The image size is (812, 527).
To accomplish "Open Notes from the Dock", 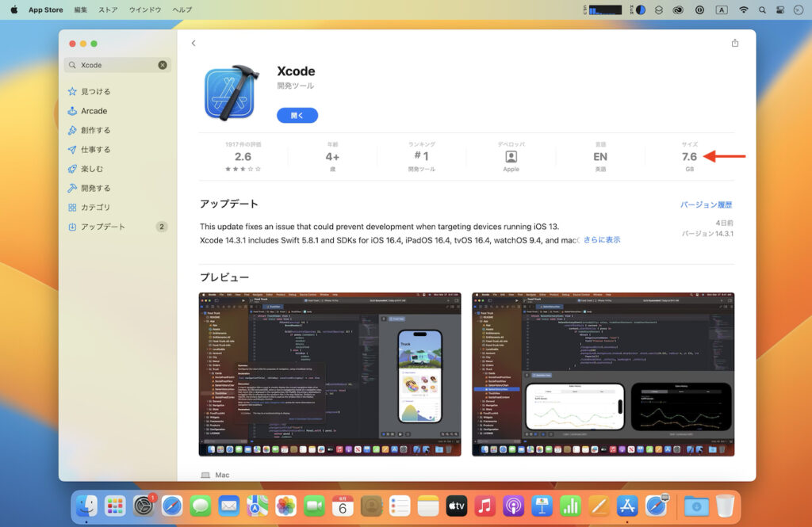I will click(x=427, y=506).
